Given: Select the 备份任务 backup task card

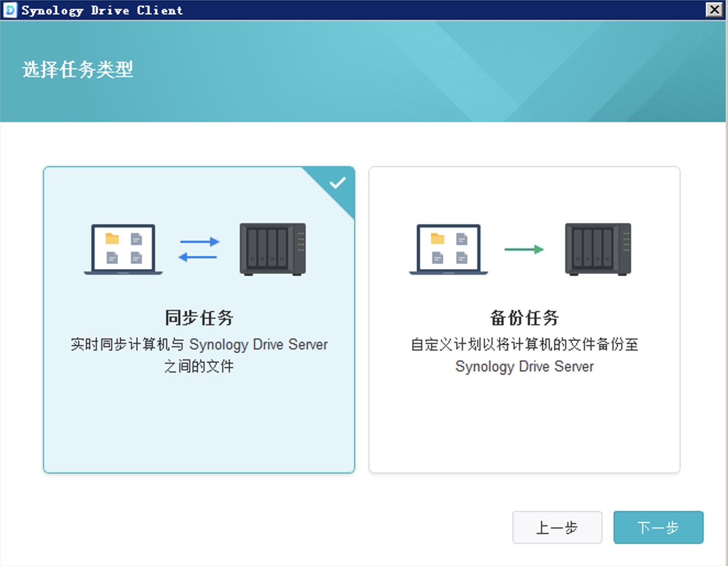Looking at the screenshot, I should (525, 319).
